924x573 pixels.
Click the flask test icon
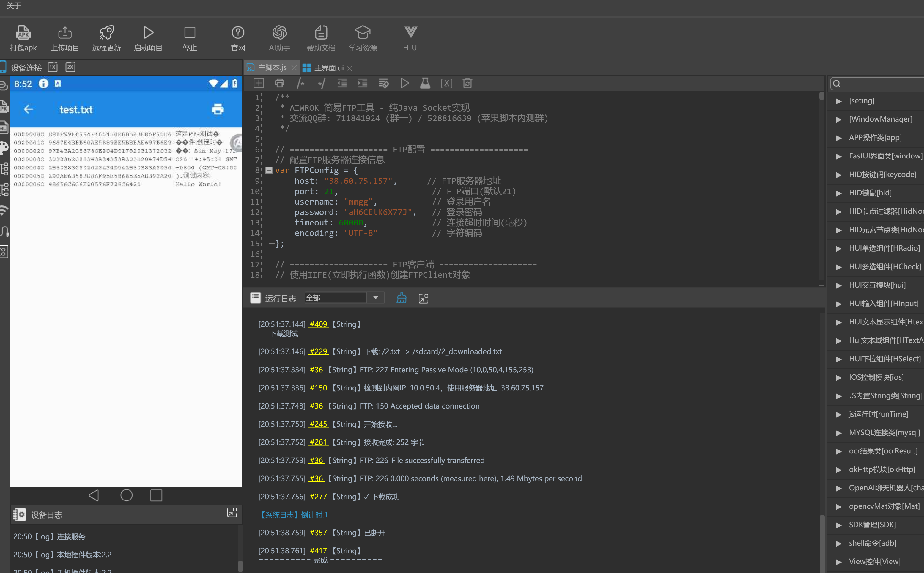pyautogui.click(x=425, y=83)
